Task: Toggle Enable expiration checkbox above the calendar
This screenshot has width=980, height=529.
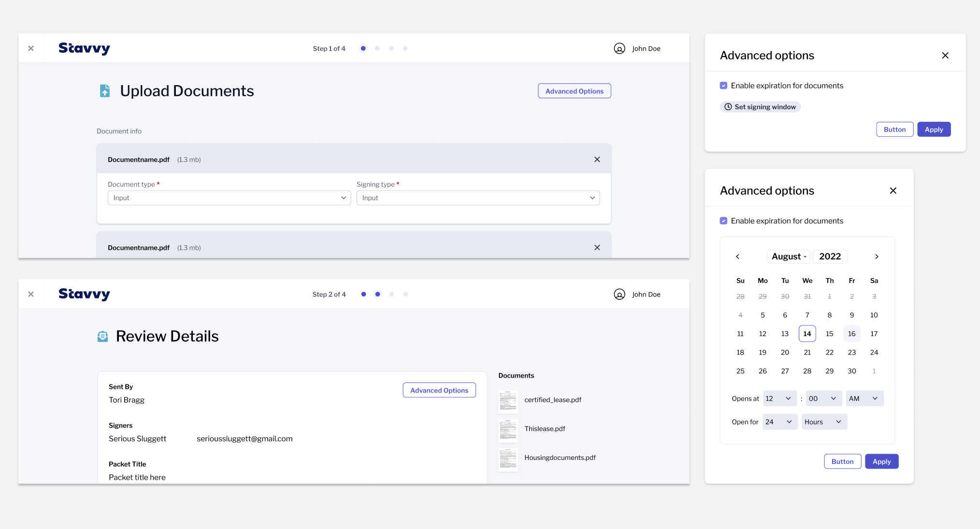Action: click(x=723, y=221)
